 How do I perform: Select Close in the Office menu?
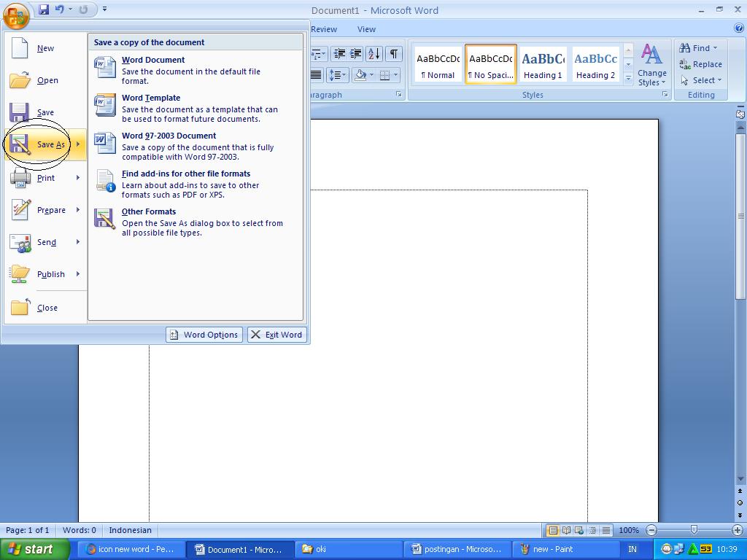pos(45,308)
